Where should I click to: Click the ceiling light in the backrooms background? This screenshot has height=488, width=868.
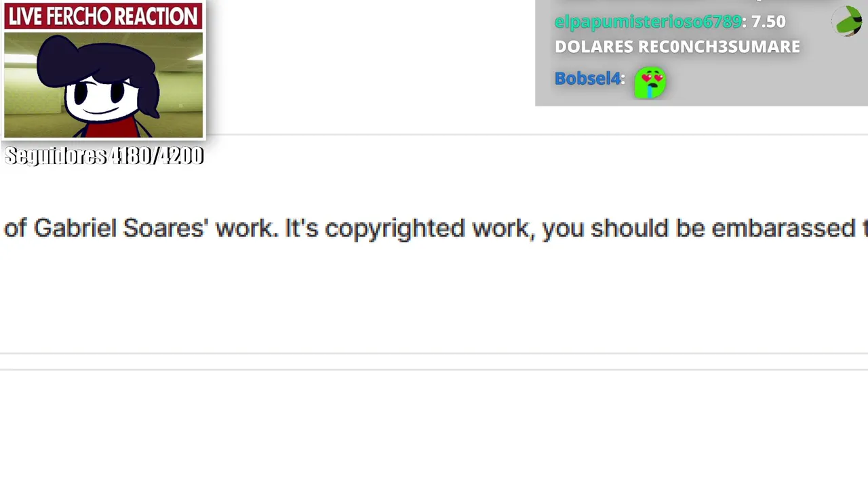20,60
